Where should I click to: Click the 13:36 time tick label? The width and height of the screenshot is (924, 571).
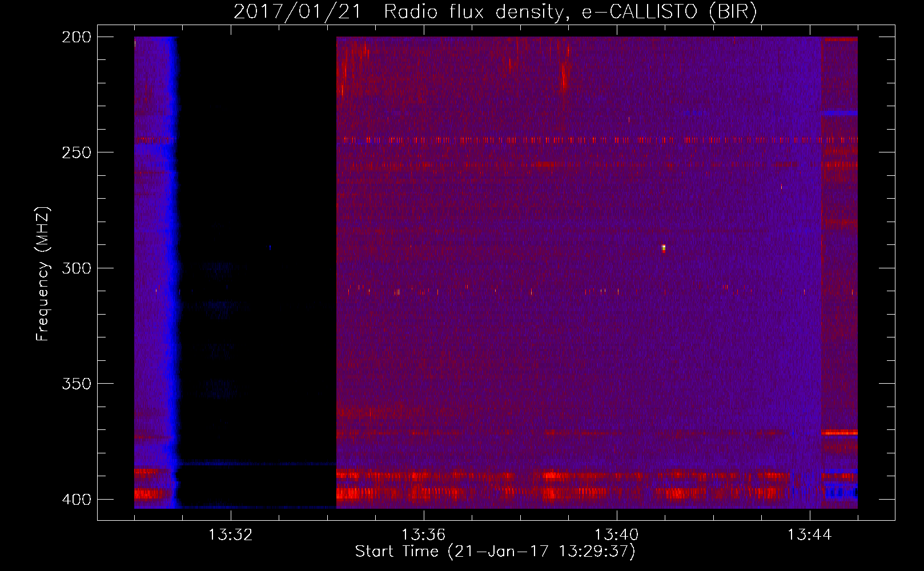coord(423,535)
